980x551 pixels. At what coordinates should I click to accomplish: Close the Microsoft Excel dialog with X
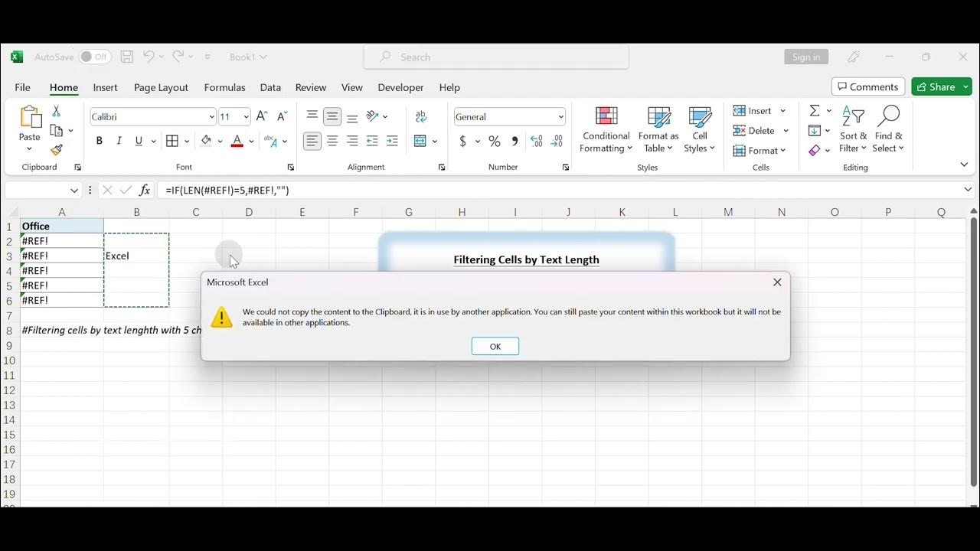tap(777, 282)
